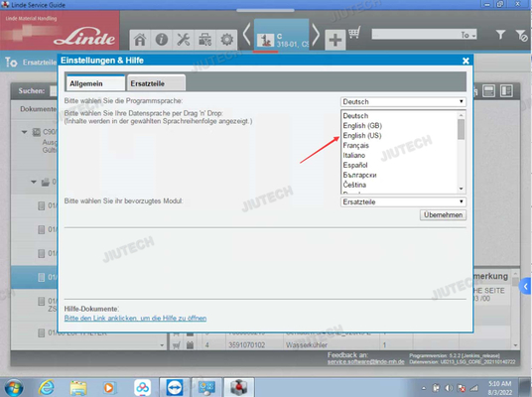
Task: Select the Allgemein tab
Action: coord(95,83)
